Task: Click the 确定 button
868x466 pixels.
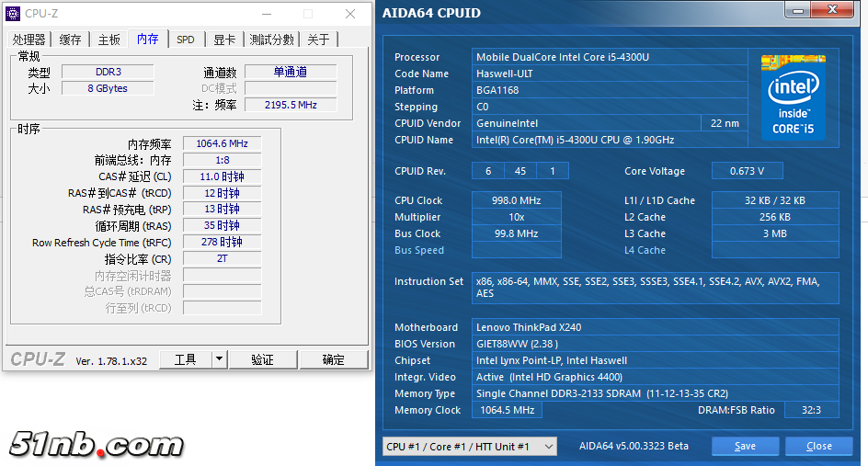Action: [333, 359]
